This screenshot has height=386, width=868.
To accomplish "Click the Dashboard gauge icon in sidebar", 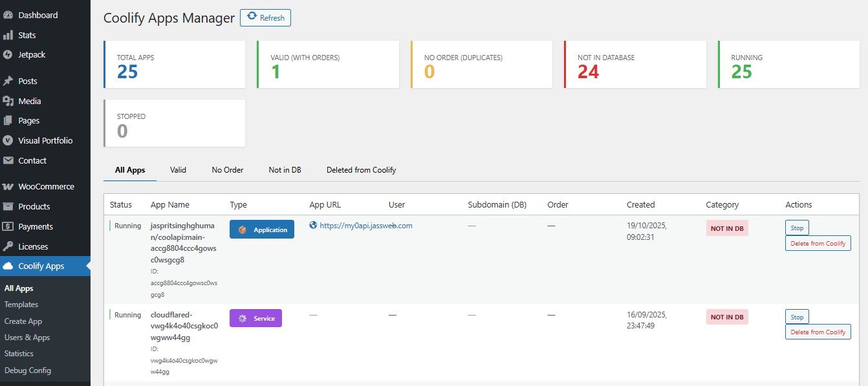I will click(8, 15).
